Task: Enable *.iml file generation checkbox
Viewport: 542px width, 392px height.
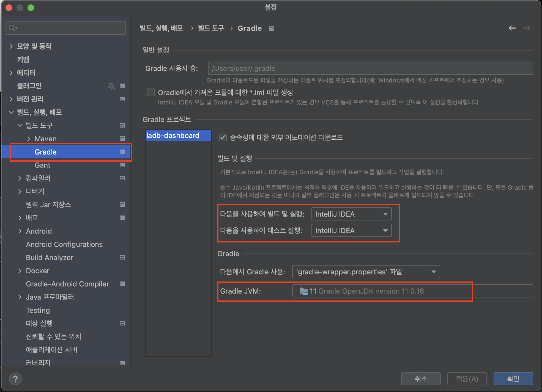Action: pos(151,92)
